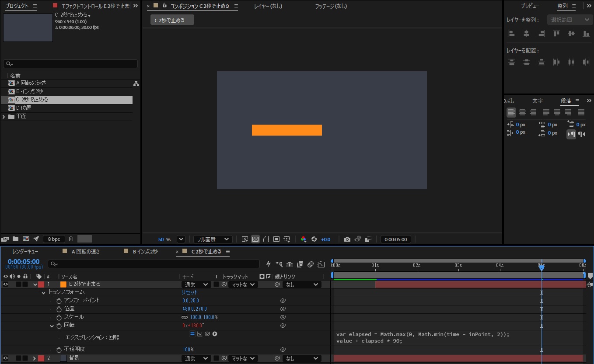Image resolution: width=594 pixels, height=364 pixels.
Task: Open grid and guide options icon
Action: pyautogui.click(x=287, y=239)
